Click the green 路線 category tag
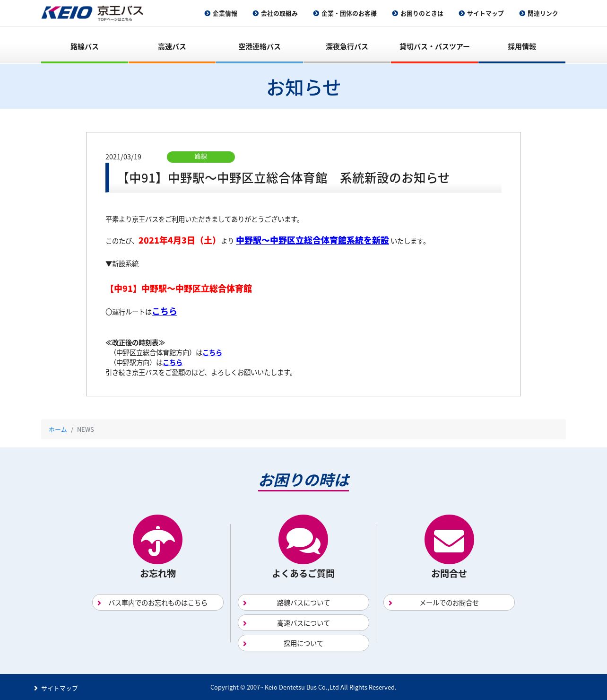The image size is (607, 700). (x=201, y=157)
